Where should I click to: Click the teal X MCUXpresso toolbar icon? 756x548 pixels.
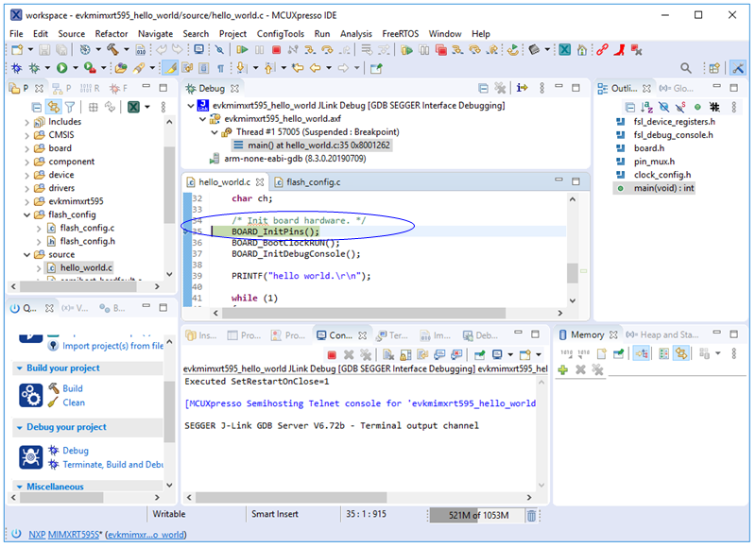(x=564, y=50)
